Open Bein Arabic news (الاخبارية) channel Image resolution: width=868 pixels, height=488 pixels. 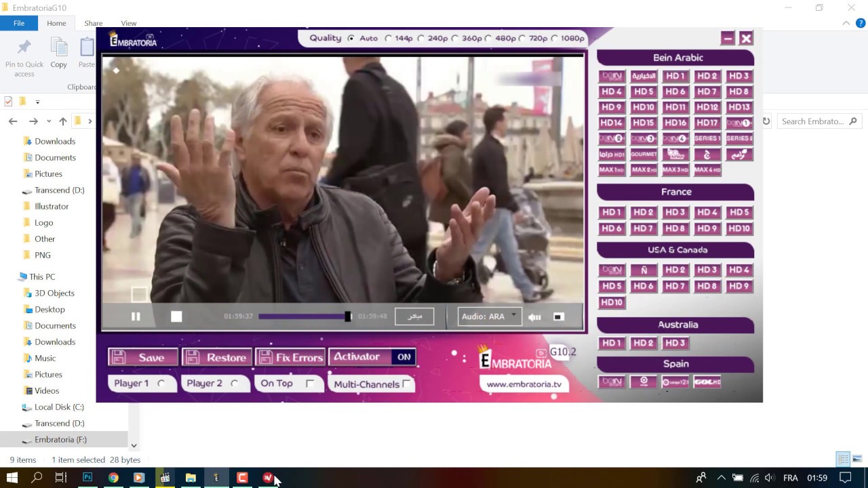(644, 76)
